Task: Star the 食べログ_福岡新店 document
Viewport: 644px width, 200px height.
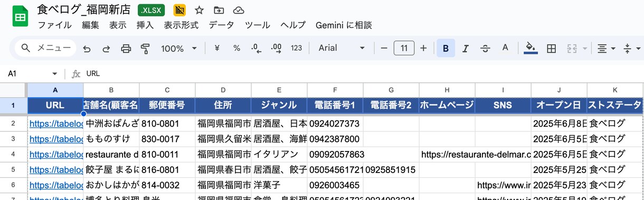Action: click(x=199, y=10)
